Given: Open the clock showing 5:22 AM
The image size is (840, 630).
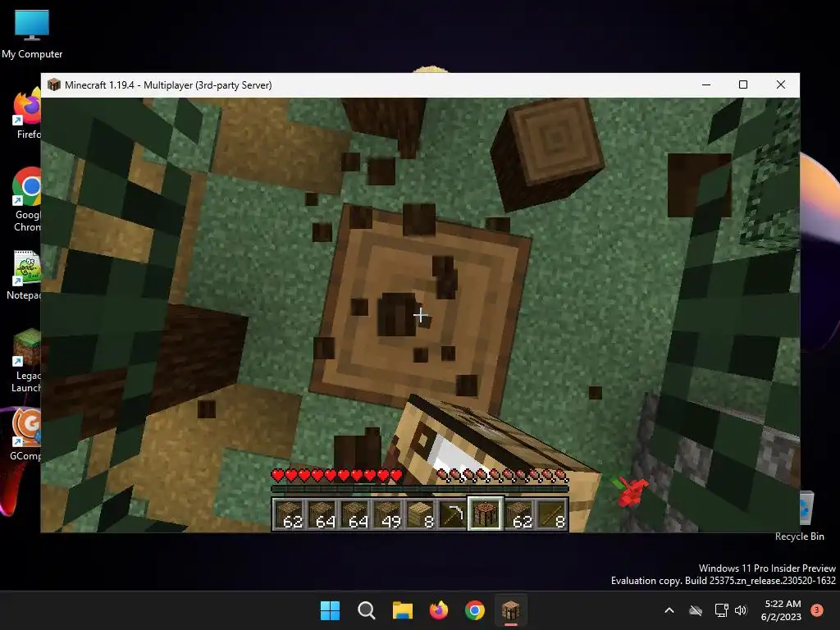Looking at the screenshot, I should 781,610.
